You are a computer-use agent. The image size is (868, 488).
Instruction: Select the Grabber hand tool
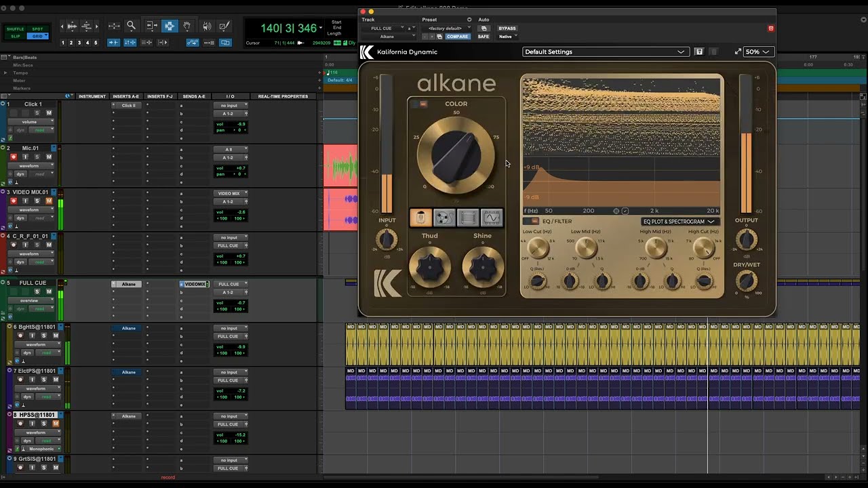coord(187,26)
